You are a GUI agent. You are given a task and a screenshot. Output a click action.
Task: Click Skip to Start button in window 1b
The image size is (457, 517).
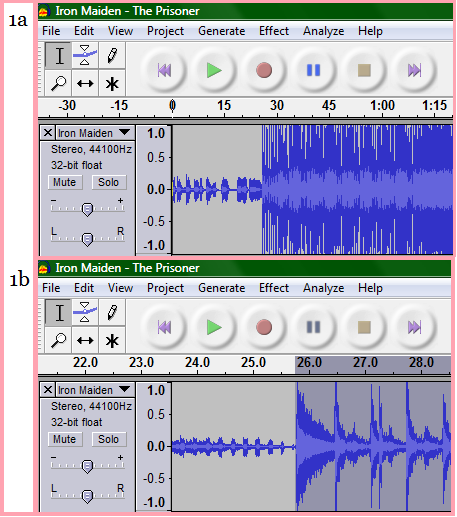[x=164, y=327]
